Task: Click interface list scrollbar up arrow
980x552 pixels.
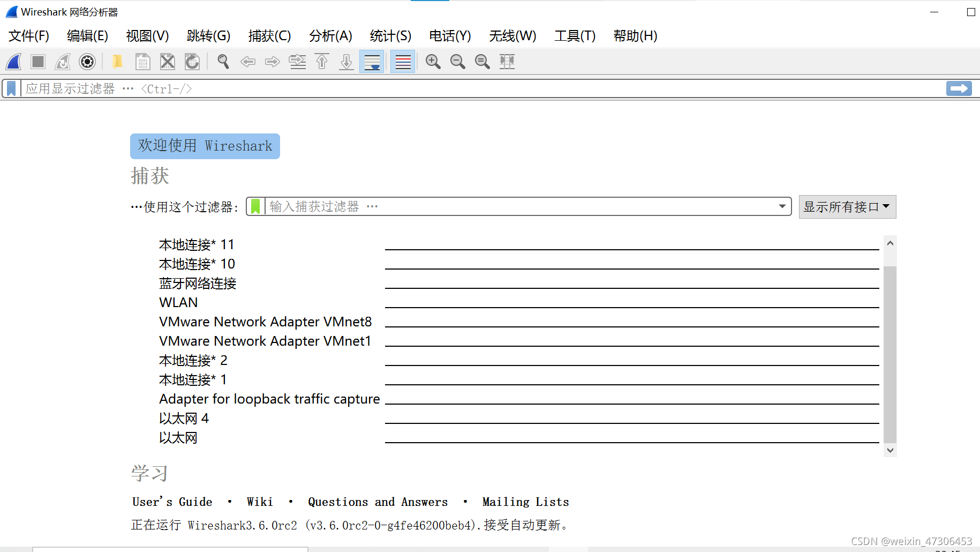Action: [x=890, y=243]
